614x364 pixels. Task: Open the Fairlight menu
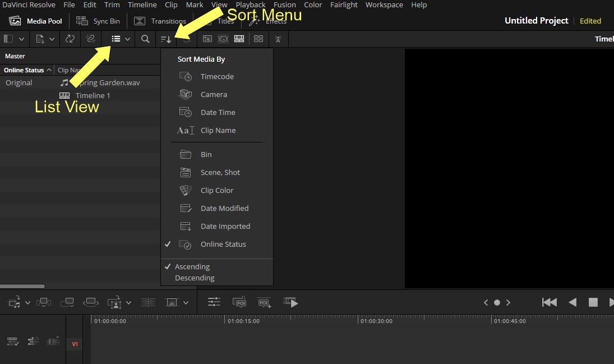point(344,4)
